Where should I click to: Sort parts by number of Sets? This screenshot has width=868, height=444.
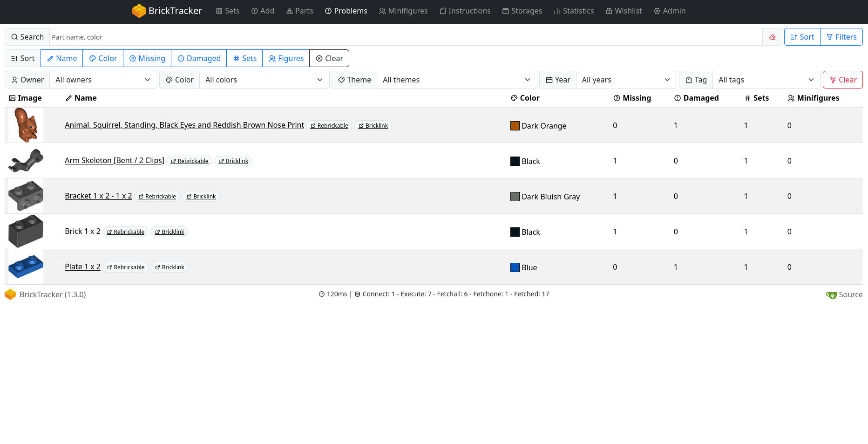pos(244,58)
